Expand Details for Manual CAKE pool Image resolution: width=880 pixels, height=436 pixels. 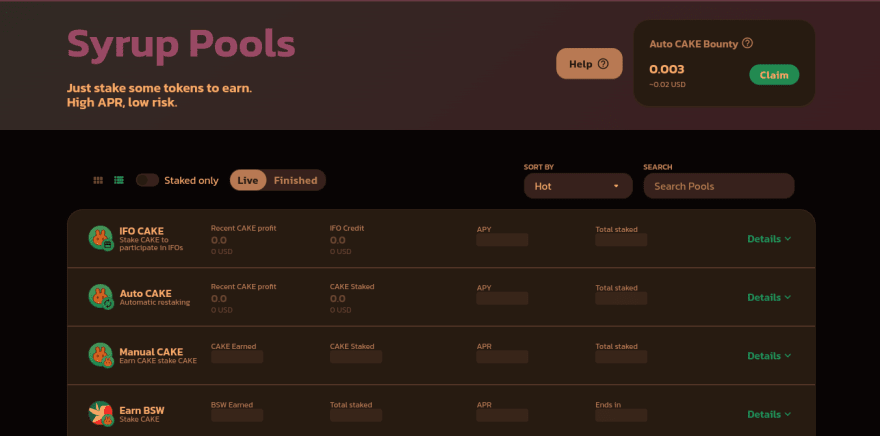(769, 355)
